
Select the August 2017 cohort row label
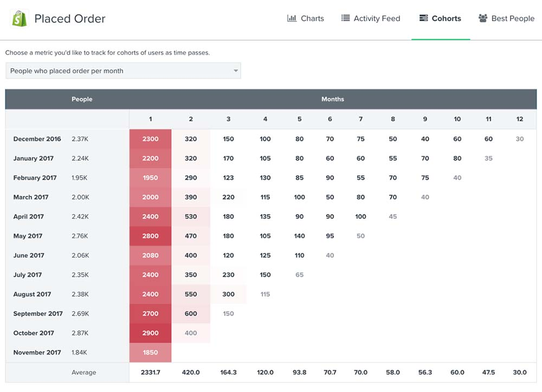click(x=32, y=294)
